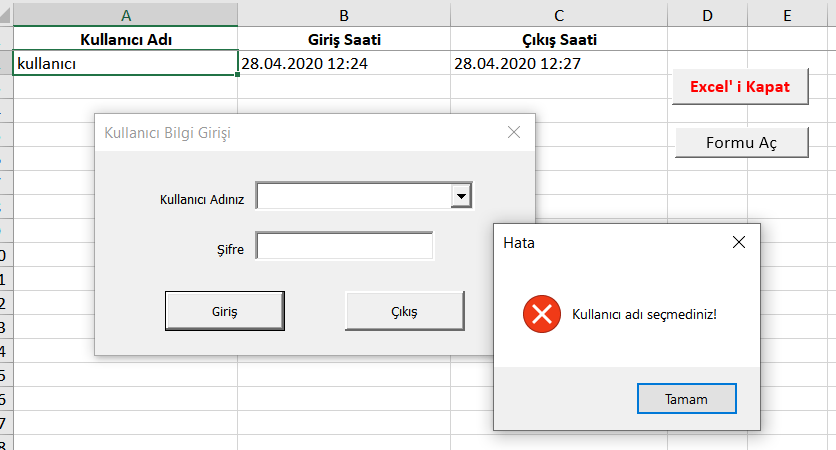
Task: Click the Kullanıcı Adı header cell
Action: click(x=125, y=40)
